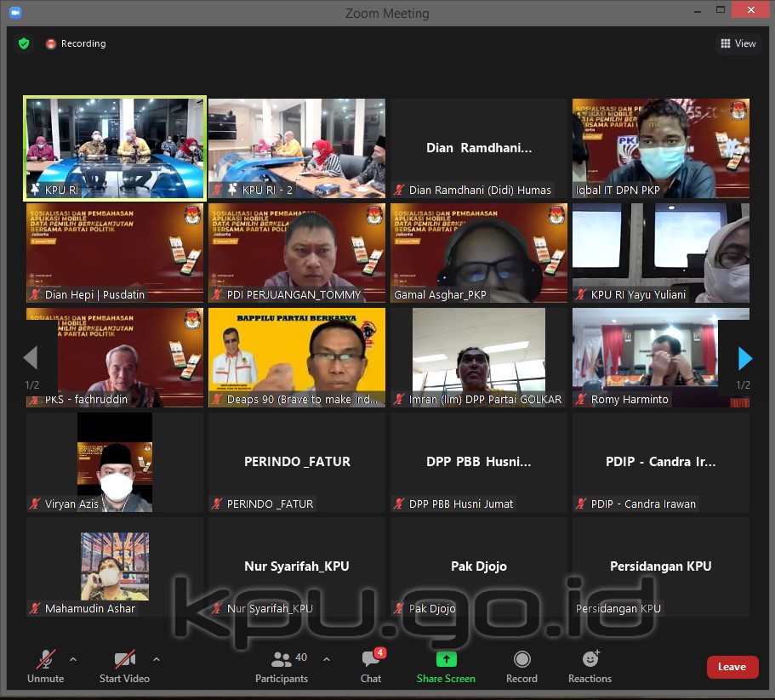Open the Reactions picker
This screenshot has height=700, width=775.
[x=590, y=660]
